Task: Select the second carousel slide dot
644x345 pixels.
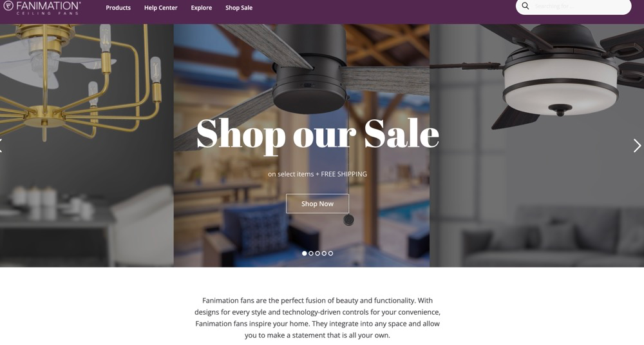Action: pos(311,253)
